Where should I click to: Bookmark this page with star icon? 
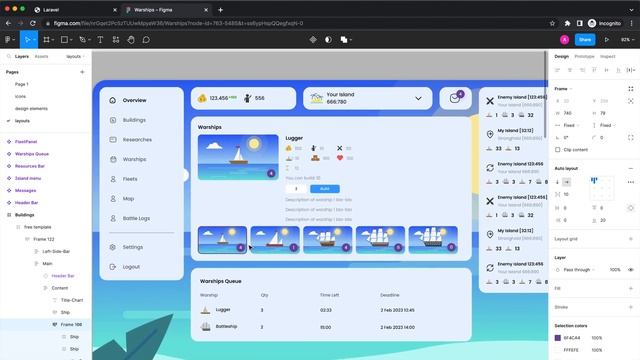(x=552, y=23)
